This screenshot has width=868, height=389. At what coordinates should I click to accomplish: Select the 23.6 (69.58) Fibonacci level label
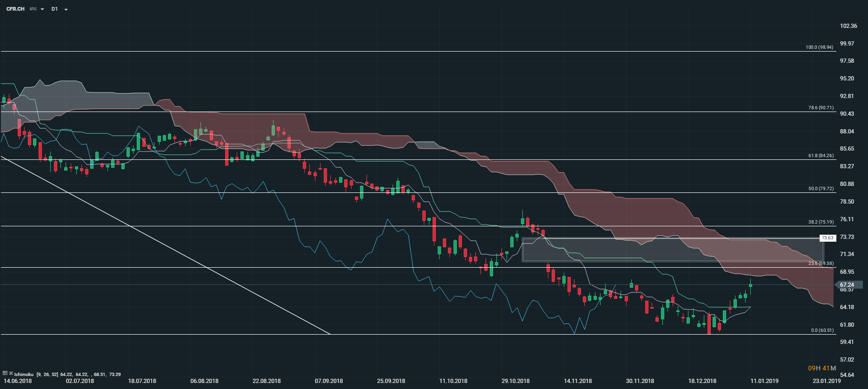click(x=821, y=264)
